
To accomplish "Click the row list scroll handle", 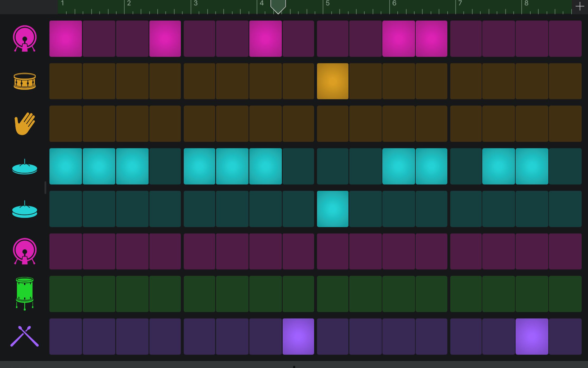I will (x=45, y=187).
